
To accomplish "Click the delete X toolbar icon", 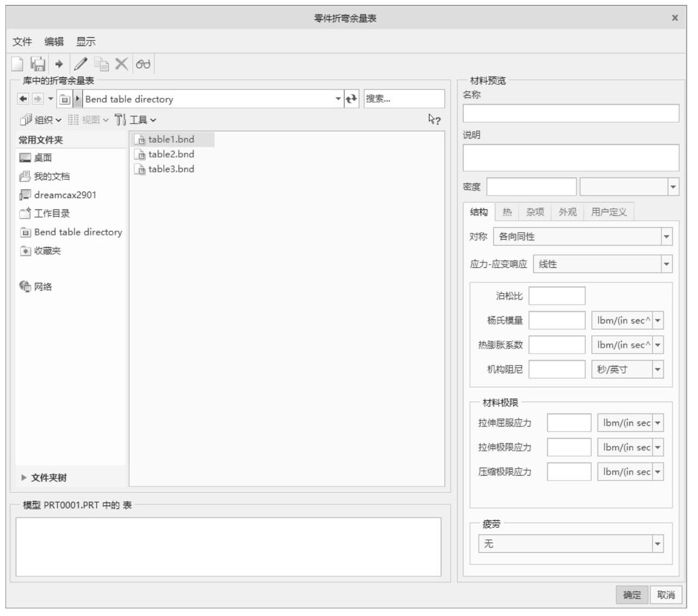I will (x=122, y=64).
